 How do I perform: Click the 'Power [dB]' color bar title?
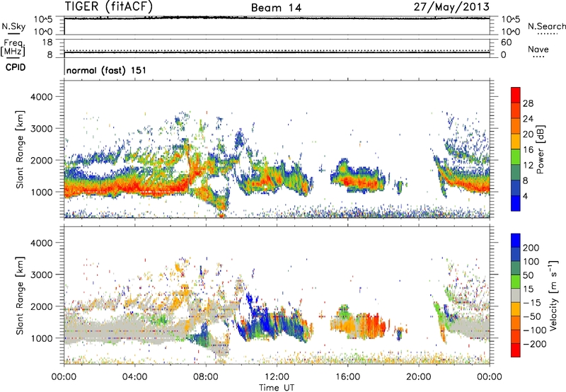541,149
